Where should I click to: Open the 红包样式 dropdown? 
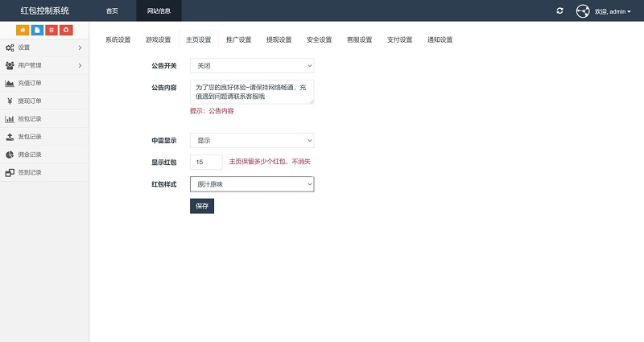tap(252, 184)
